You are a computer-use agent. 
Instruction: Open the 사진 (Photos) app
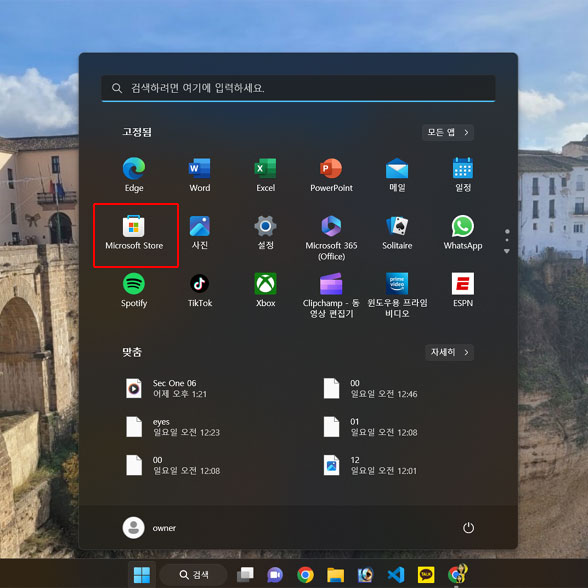(200, 232)
